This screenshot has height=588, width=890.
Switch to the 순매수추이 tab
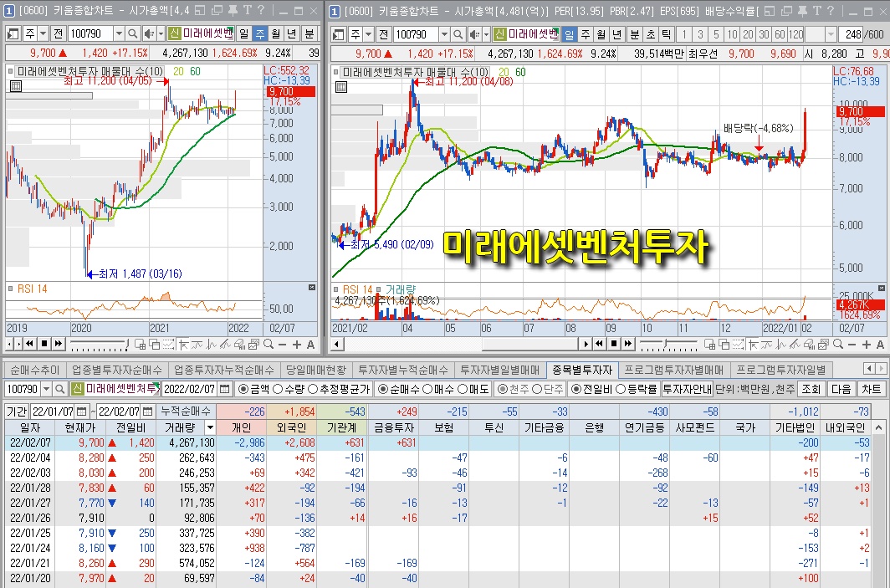point(34,370)
